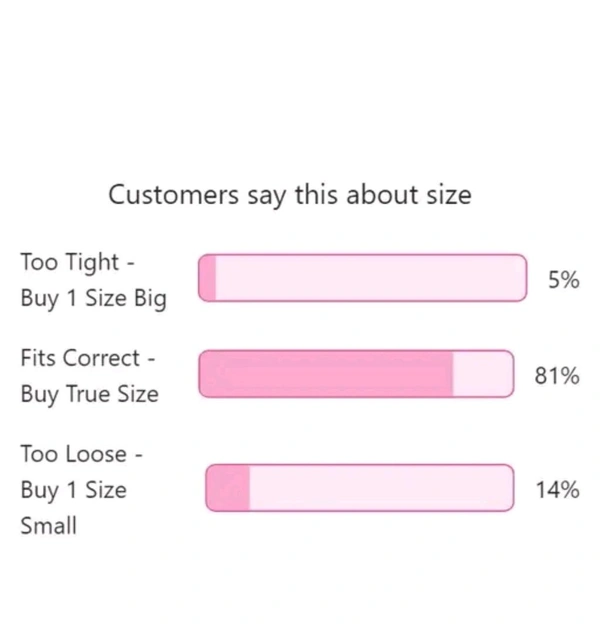Click the 'Buy True Size' text
Viewport: 600px width, 628px height.
click(x=89, y=394)
